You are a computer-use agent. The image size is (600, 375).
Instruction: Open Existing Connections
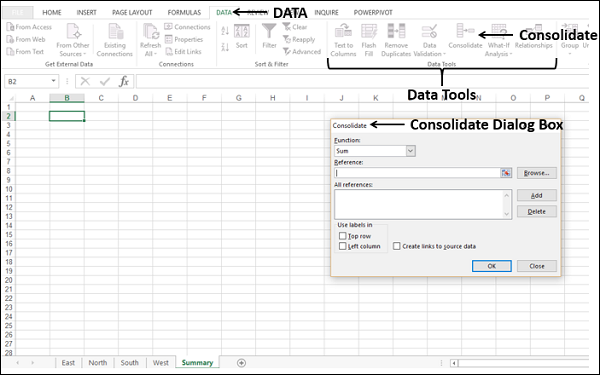click(114, 40)
